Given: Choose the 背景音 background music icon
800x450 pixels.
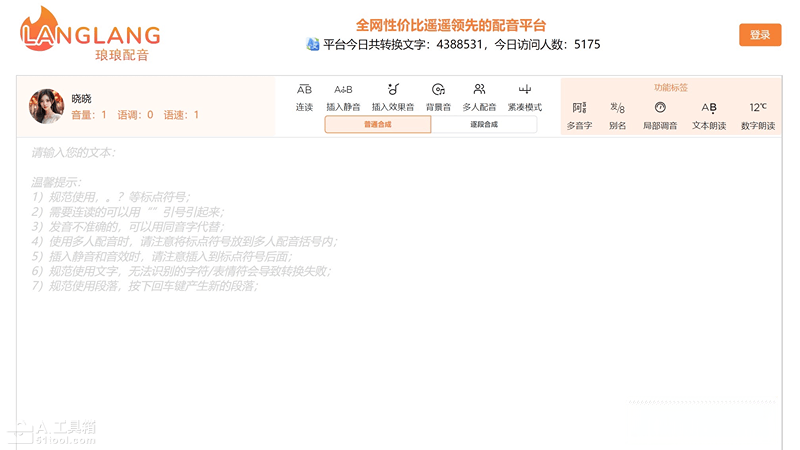Looking at the screenshot, I should pyautogui.click(x=437, y=91).
